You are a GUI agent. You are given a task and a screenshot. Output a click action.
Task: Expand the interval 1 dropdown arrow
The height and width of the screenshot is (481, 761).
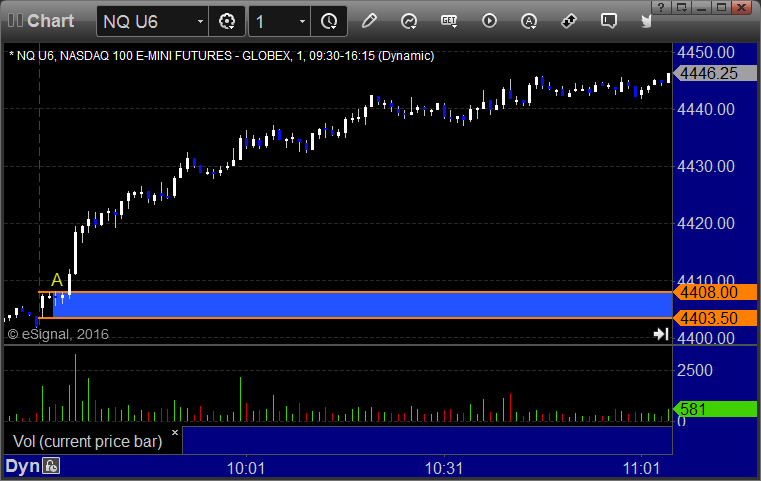coord(302,21)
